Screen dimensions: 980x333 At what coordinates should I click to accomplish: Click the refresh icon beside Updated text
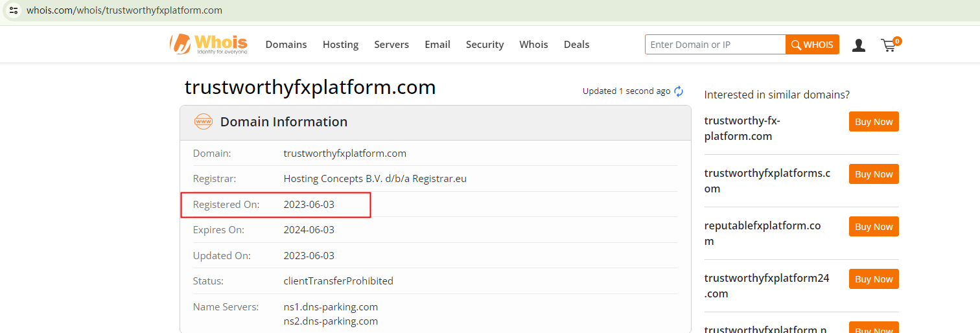pyautogui.click(x=679, y=91)
